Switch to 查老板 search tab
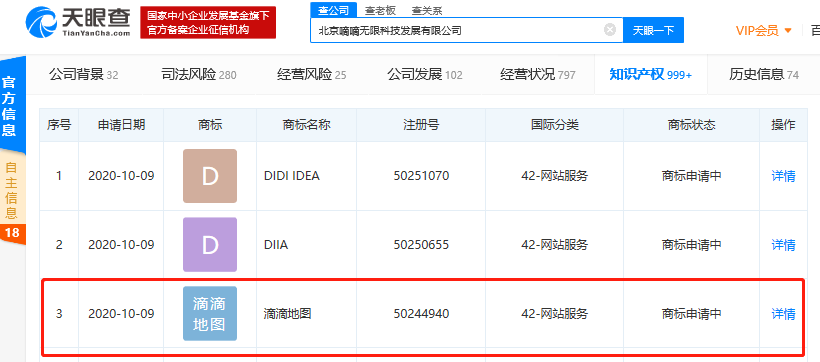 [x=380, y=9]
